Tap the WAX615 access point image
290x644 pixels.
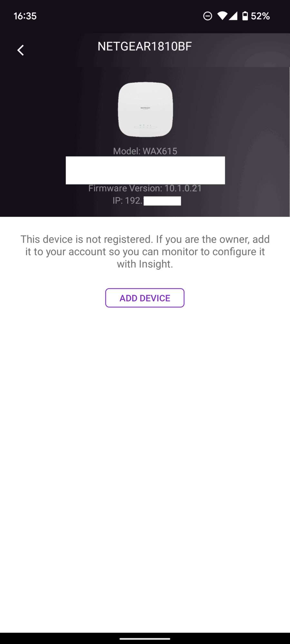tap(145, 109)
